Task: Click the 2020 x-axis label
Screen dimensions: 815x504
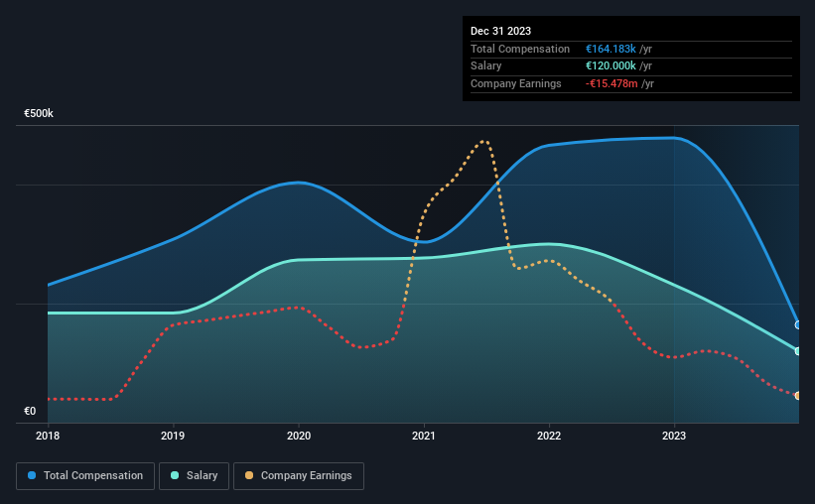Action: tap(299, 436)
